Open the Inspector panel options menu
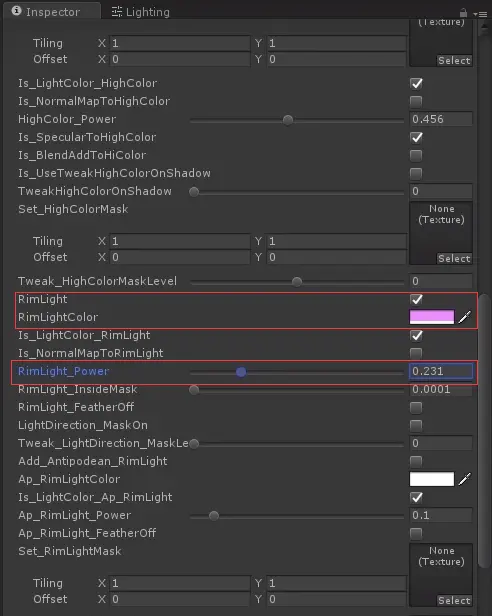The height and width of the screenshot is (616, 492). [481, 14]
